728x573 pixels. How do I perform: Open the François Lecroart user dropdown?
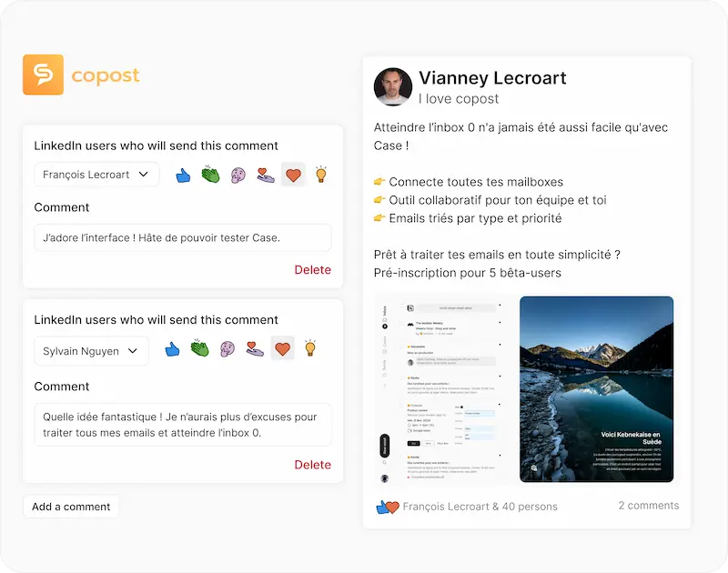[x=96, y=173]
